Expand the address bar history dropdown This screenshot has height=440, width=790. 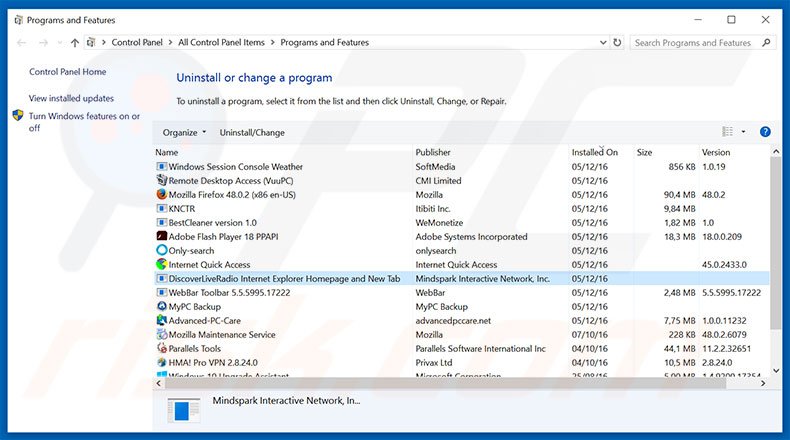tap(603, 43)
